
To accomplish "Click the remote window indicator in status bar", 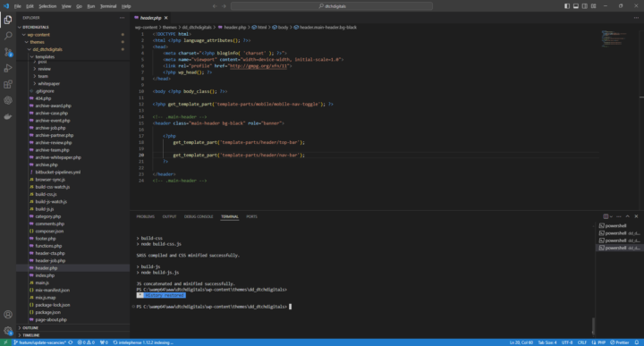I will pos(5,342).
